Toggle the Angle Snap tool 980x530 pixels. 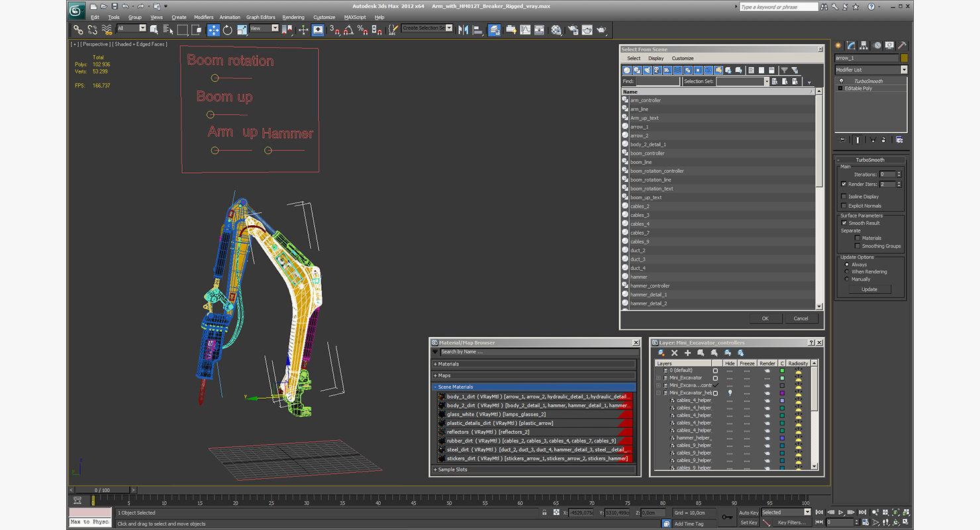tap(348, 30)
